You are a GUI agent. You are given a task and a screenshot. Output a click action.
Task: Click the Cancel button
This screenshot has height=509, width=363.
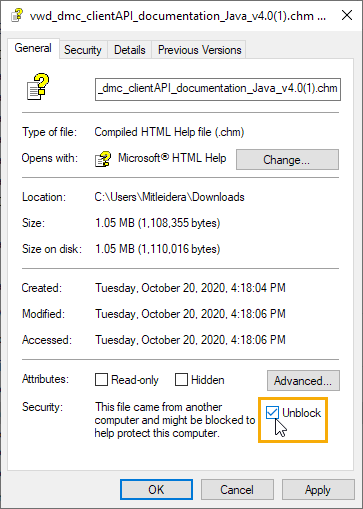tap(237, 490)
